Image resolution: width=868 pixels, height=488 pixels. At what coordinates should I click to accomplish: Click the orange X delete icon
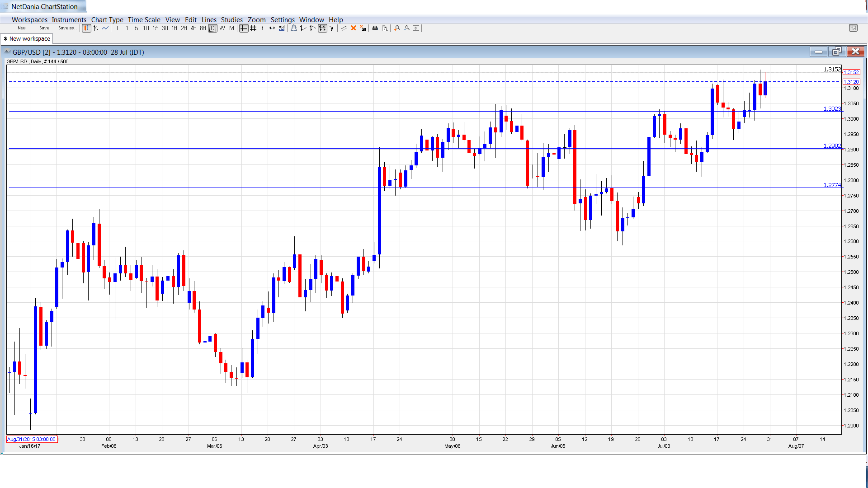click(354, 28)
